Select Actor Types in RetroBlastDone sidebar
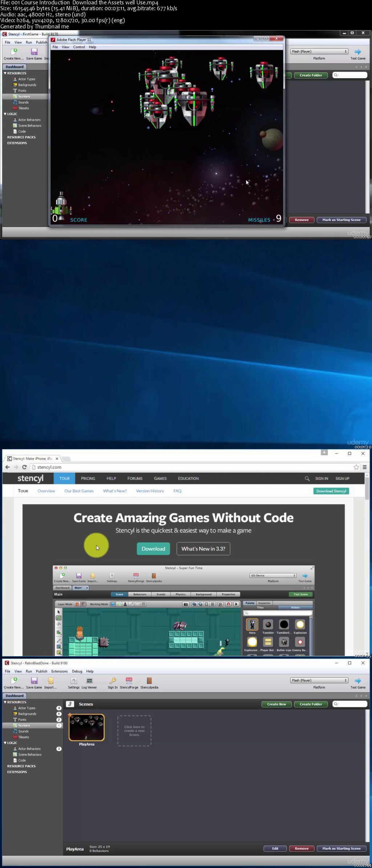 [x=27, y=708]
